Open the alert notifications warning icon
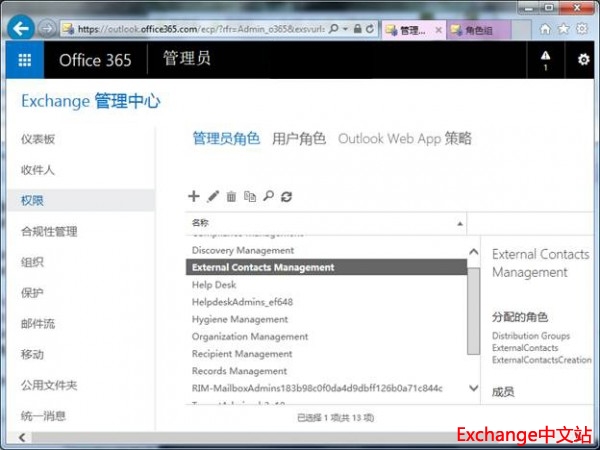Screen dimensions: 600x450 tap(545, 59)
